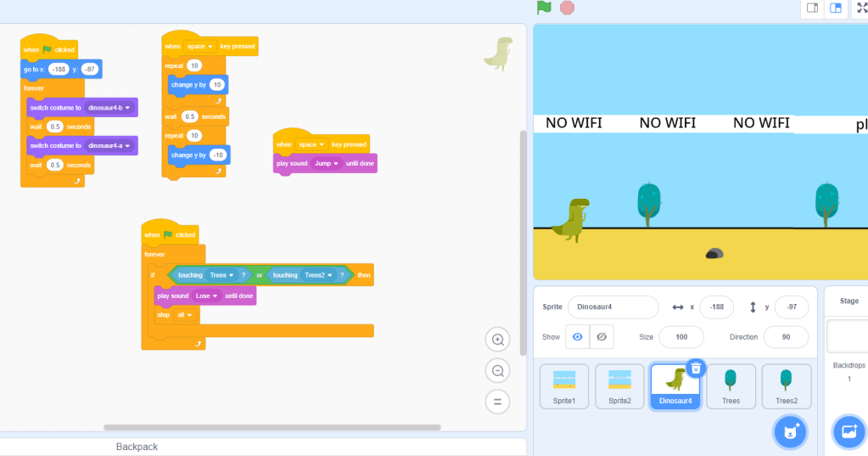Open the Backpack panel
Screen dimensions: 868x456
pyautogui.click(x=137, y=447)
